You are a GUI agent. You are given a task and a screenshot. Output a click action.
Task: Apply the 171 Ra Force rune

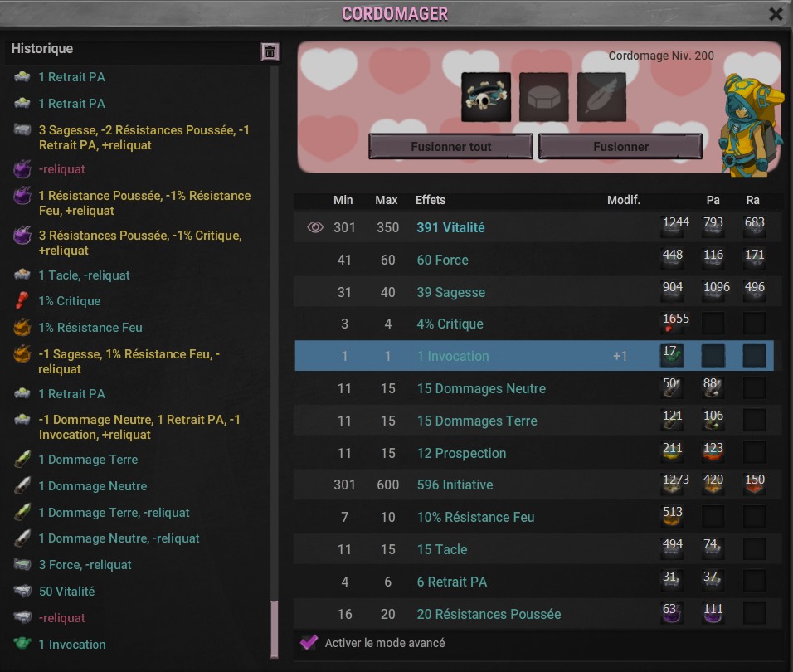[754, 260]
